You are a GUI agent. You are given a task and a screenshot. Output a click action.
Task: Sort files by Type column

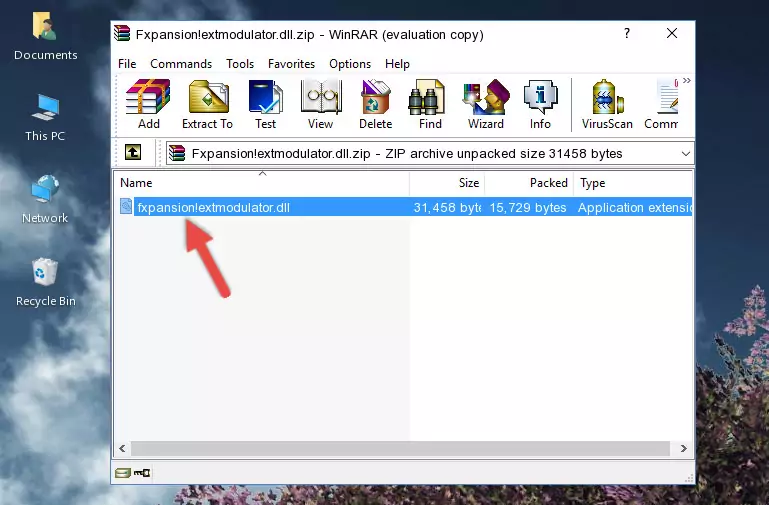point(633,183)
